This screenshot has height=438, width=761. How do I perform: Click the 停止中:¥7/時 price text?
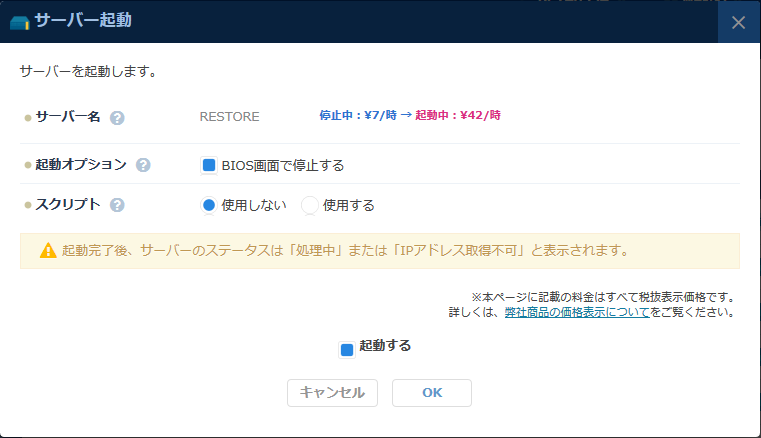350,116
